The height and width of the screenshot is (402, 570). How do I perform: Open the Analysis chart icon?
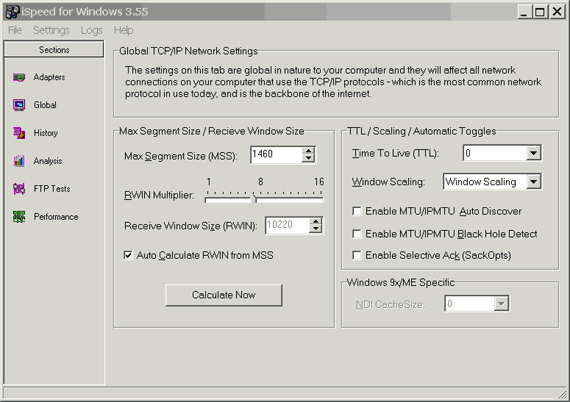point(19,161)
